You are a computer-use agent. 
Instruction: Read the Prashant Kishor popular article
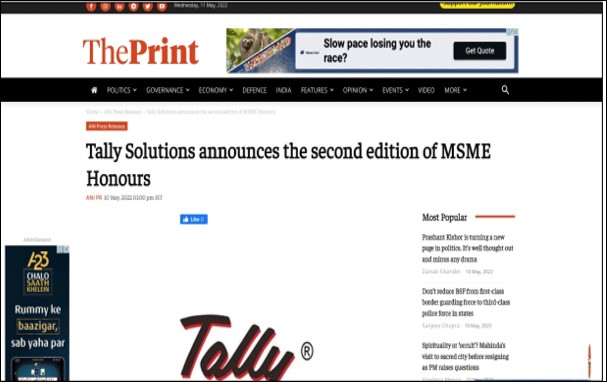pyautogui.click(x=468, y=248)
